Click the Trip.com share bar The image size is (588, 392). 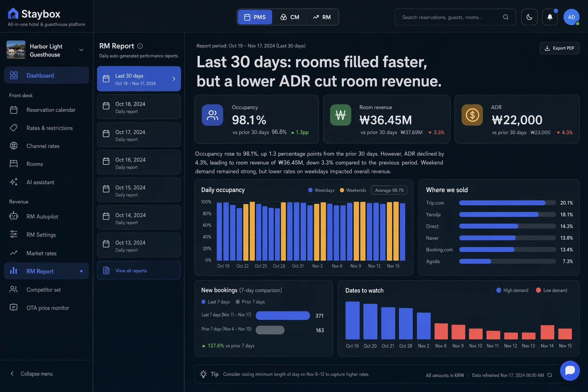tap(508, 203)
